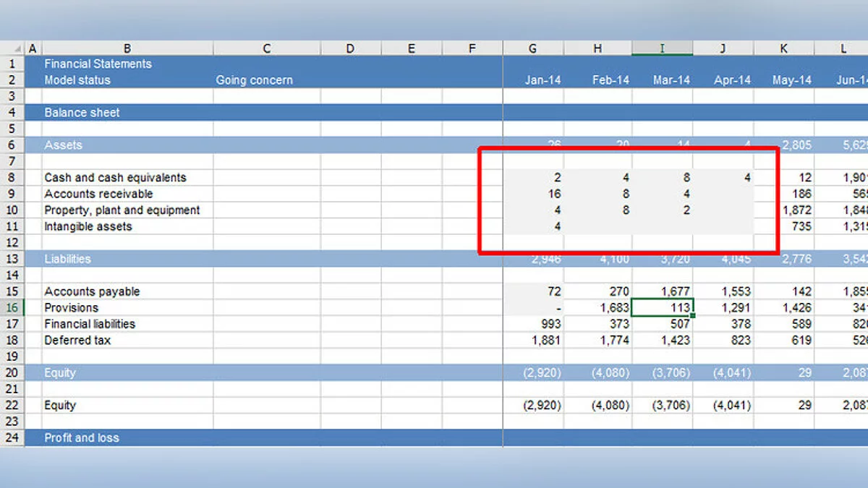Select the active cell showing 113
868x488 pixels.
[663, 308]
